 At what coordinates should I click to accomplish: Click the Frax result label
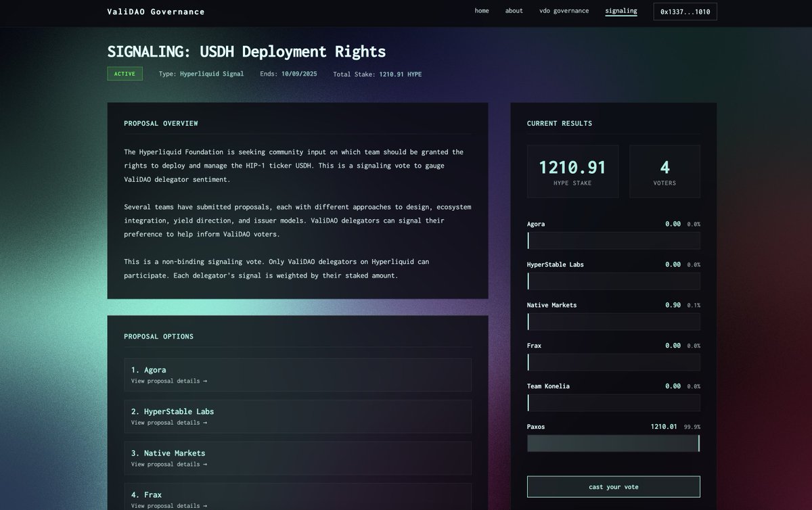(x=534, y=346)
